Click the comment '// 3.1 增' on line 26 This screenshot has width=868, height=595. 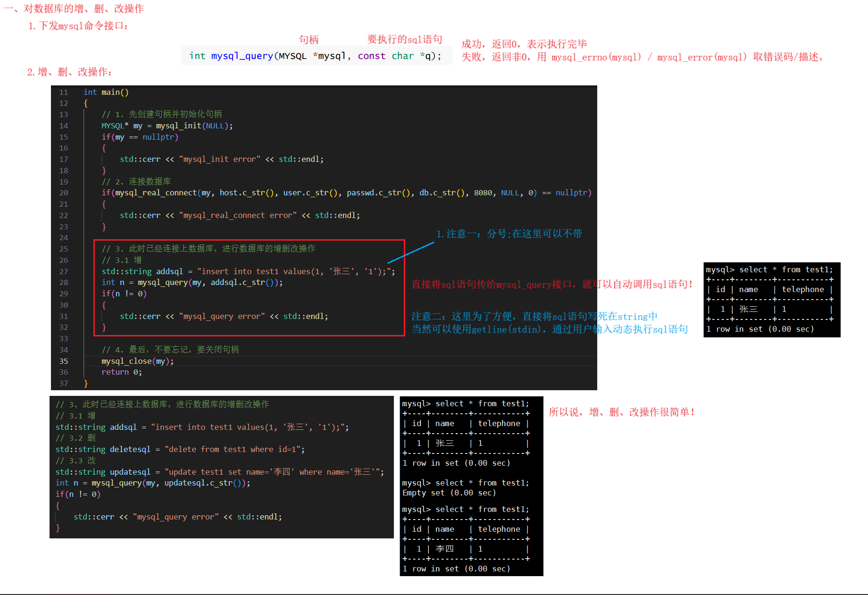point(122,260)
